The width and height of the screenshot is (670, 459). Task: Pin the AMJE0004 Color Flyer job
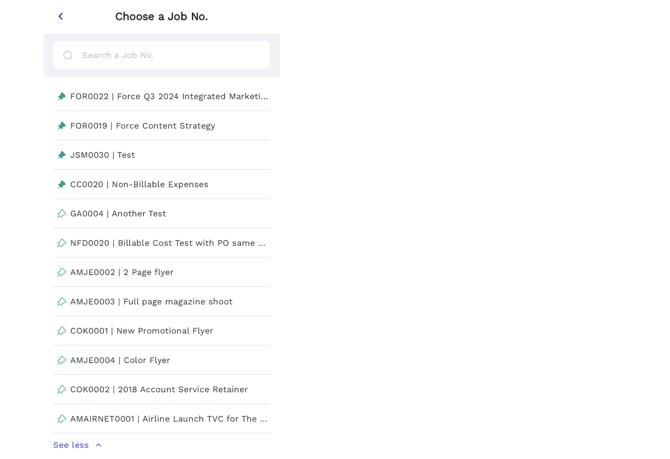[x=62, y=360]
